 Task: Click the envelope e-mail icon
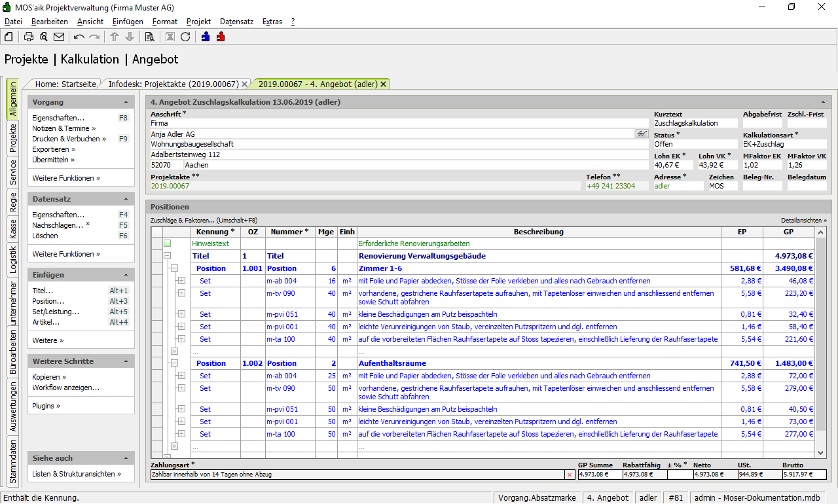[59, 37]
